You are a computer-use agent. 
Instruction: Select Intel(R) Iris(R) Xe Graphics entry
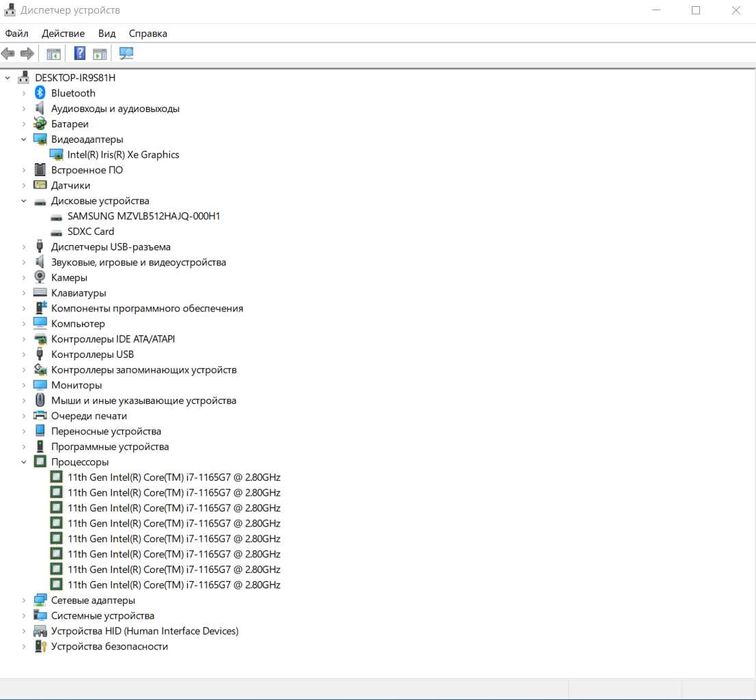point(123,154)
